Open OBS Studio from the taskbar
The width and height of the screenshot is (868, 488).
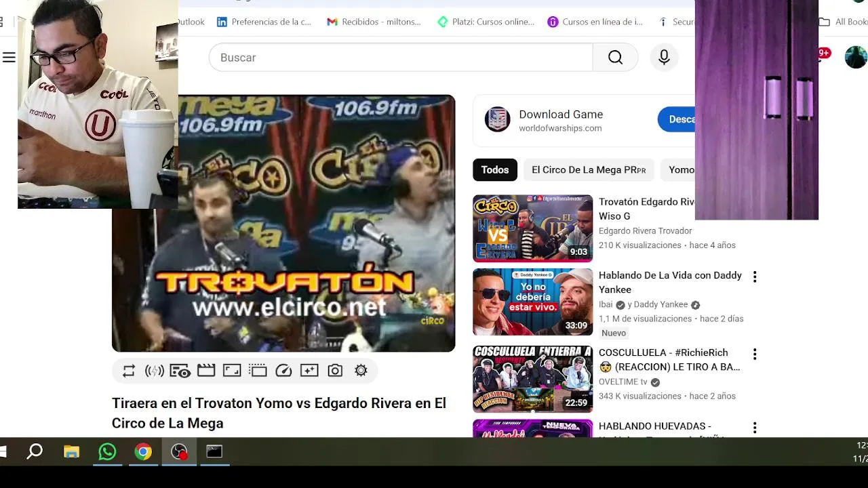click(179, 451)
